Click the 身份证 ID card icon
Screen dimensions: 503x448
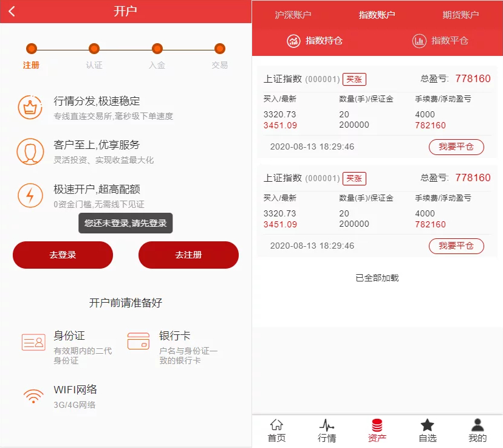coord(33,342)
